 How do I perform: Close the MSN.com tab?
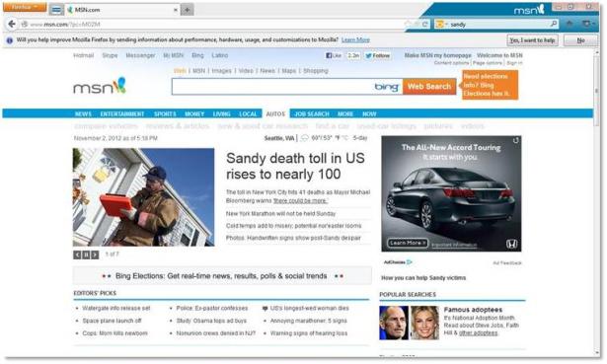pos(176,10)
